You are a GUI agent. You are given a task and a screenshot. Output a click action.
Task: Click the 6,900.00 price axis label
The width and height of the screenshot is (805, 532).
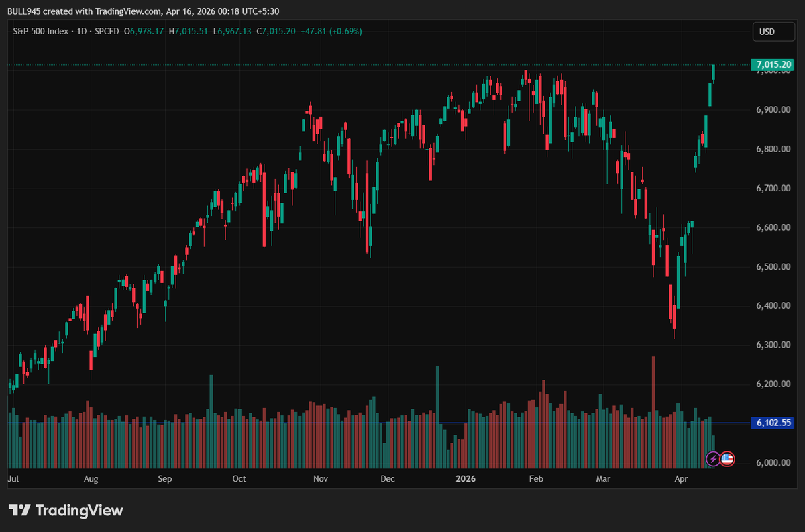[x=773, y=110]
